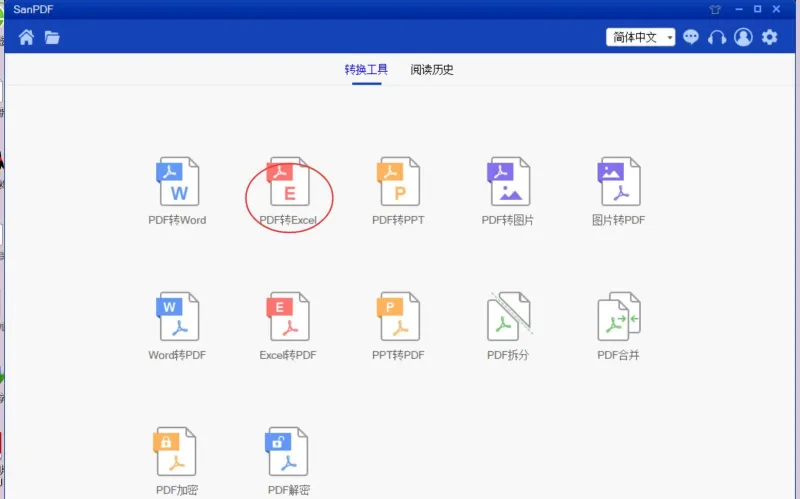Click the Excel转PDF label text
This screenshot has width=800, height=499.
tap(288, 355)
